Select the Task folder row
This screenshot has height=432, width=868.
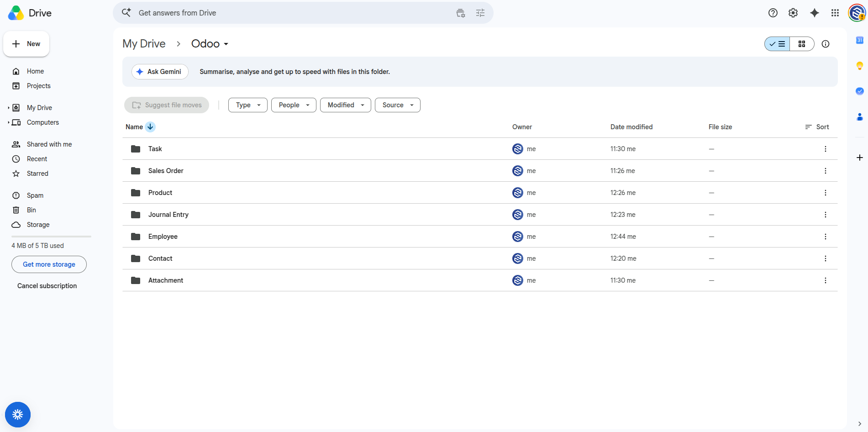[x=480, y=149]
